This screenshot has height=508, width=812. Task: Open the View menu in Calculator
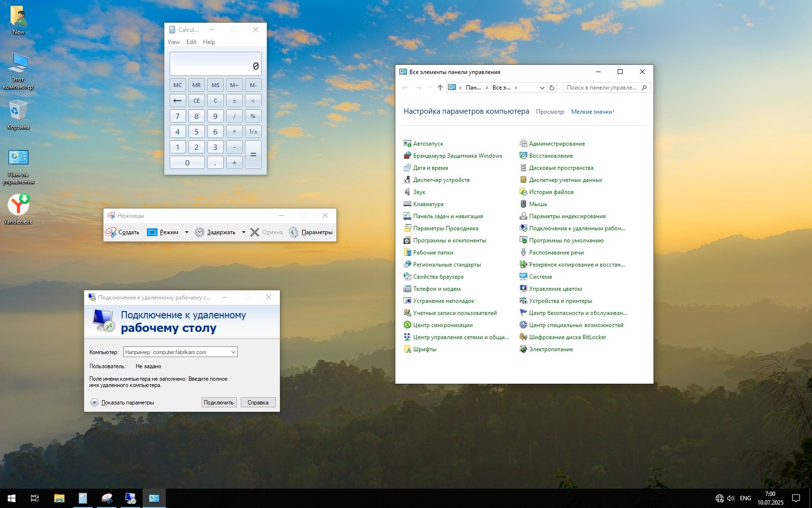coord(174,42)
